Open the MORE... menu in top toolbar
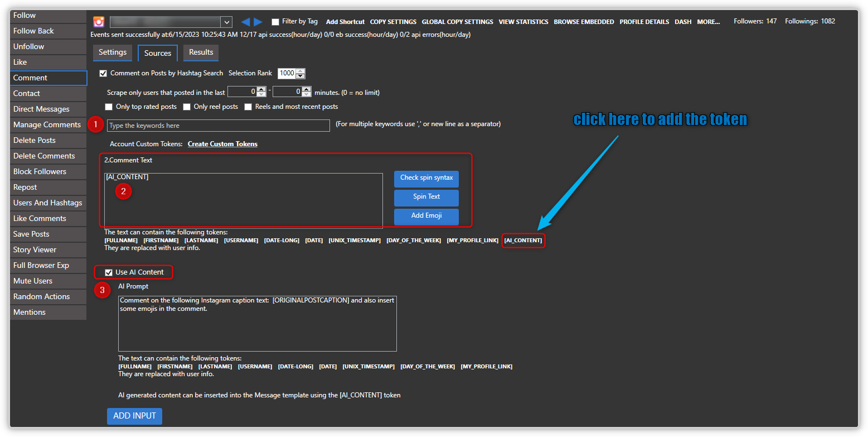The image size is (868, 437). 708,22
